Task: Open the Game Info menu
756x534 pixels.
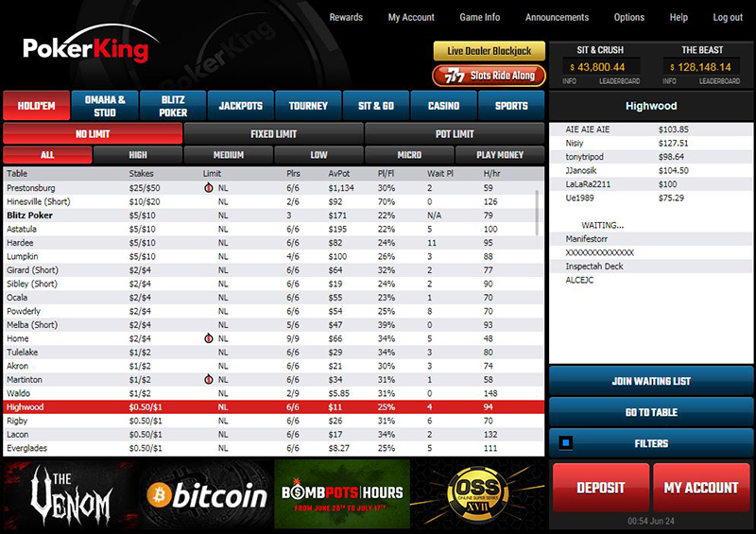Action: point(480,17)
